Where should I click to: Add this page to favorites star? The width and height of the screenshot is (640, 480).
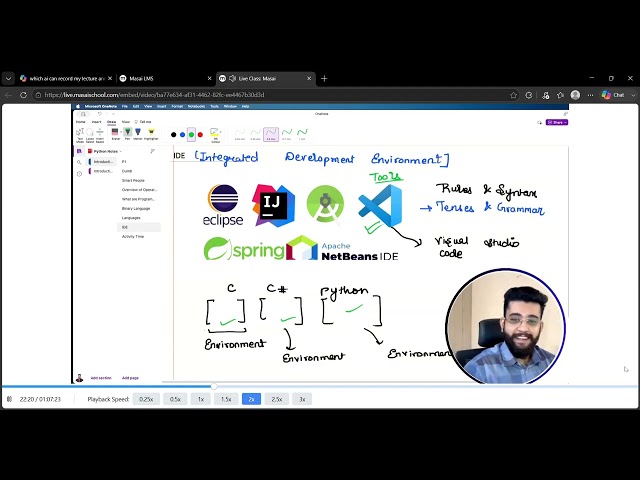[x=513, y=95]
